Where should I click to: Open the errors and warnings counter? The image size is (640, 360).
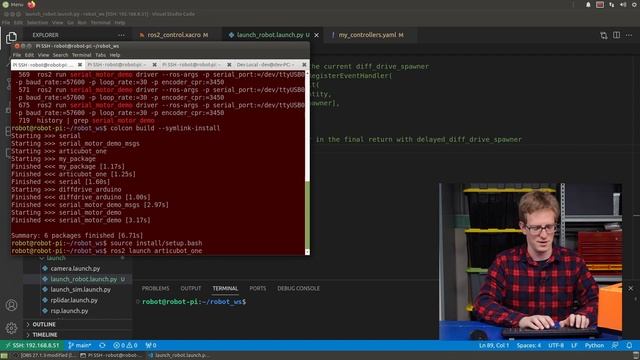tap(125, 345)
